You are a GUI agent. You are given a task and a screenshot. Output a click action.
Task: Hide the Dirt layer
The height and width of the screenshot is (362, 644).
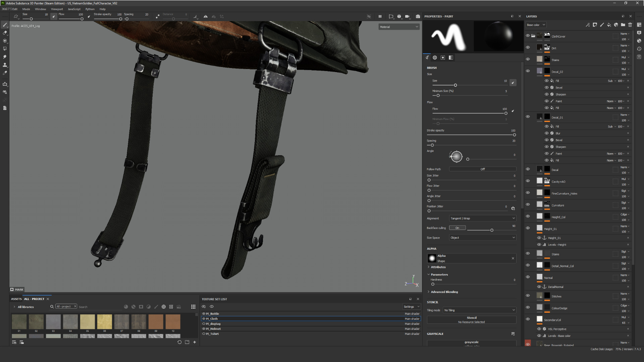coord(528,48)
